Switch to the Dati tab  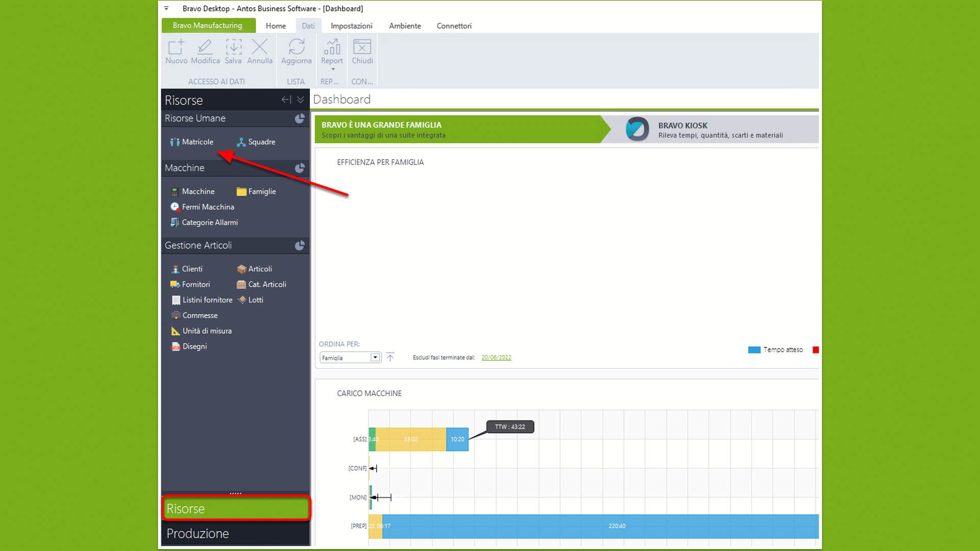pyautogui.click(x=308, y=26)
